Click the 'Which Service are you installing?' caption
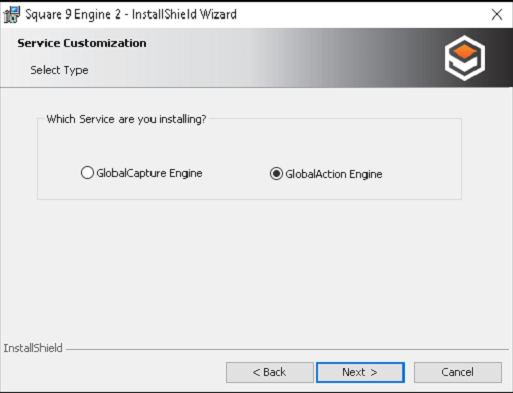This screenshot has width=513, height=393. [126, 119]
